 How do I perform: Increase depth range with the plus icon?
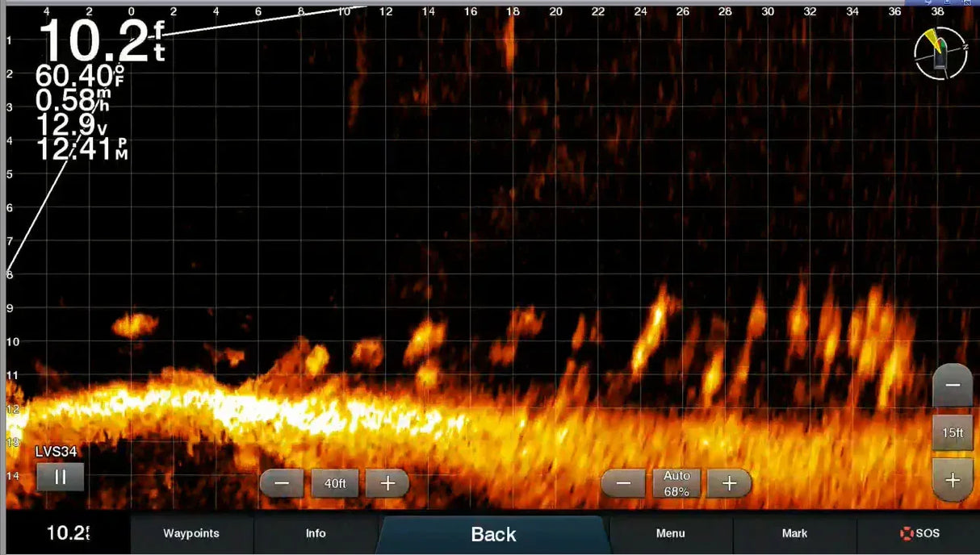387,482
